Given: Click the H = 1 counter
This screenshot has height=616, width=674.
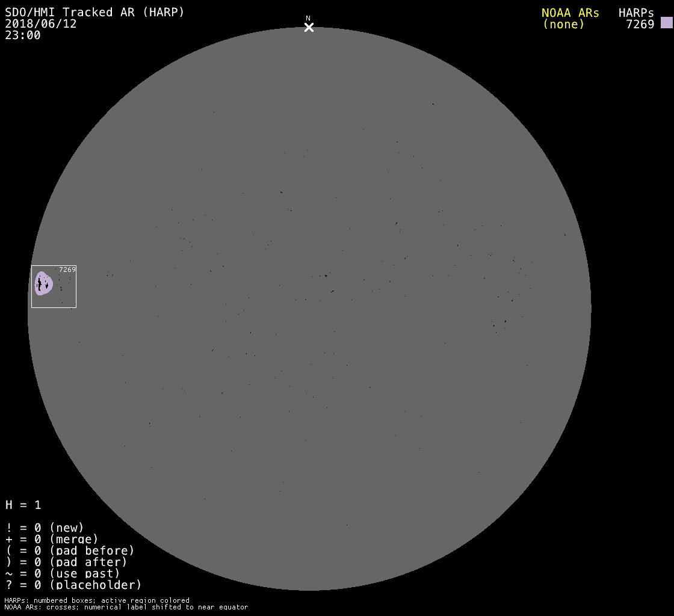Looking at the screenshot, I should tap(23, 505).
